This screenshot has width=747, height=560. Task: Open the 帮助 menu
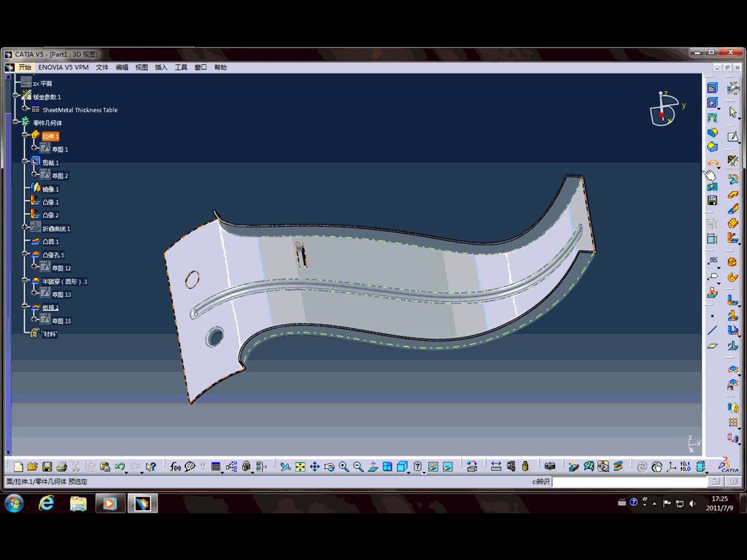pyautogui.click(x=220, y=68)
